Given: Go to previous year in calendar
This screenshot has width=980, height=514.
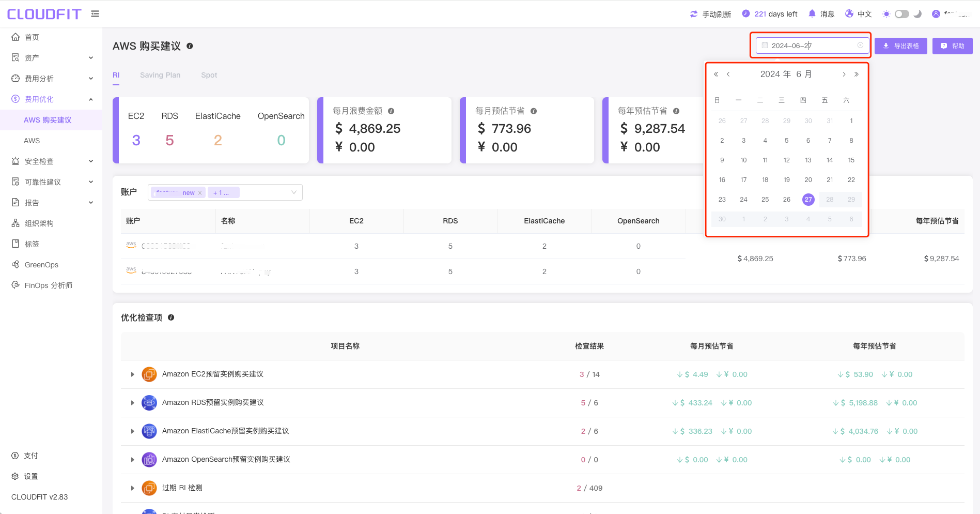Looking at the screenshot, I should [716, 74].
